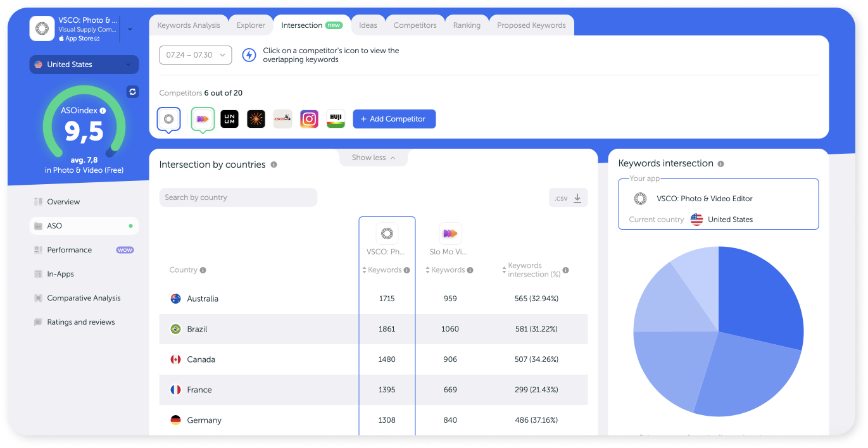Go to Ratings and reviews
This screenshot has height=448, width=868.
[x=81, y=322]
